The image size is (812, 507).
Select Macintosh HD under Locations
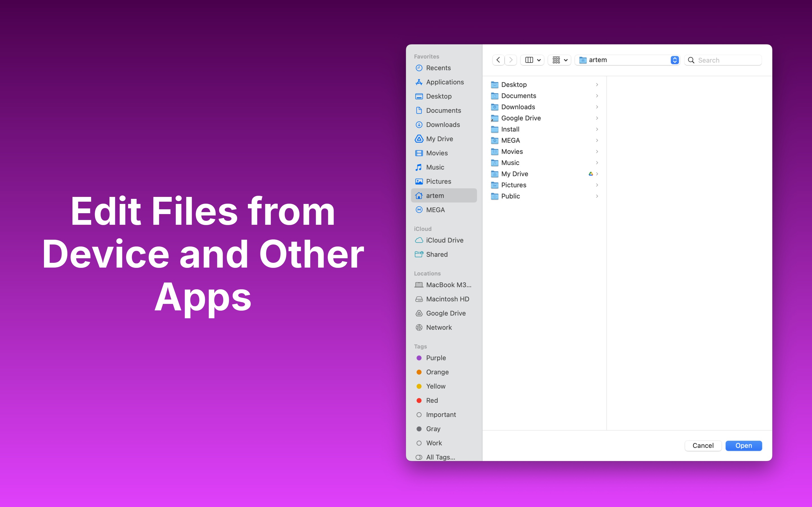pyautogui.click(x=447, y=299)
